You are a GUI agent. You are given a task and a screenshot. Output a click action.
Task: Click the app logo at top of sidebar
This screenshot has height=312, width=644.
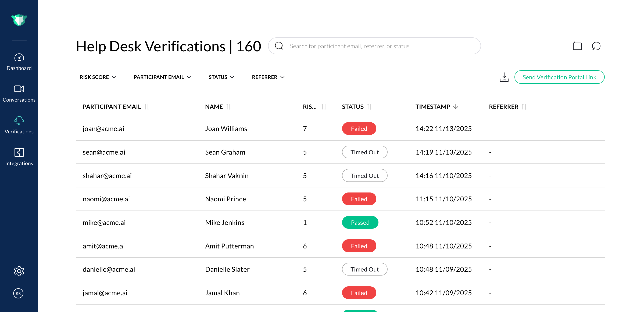19,20
